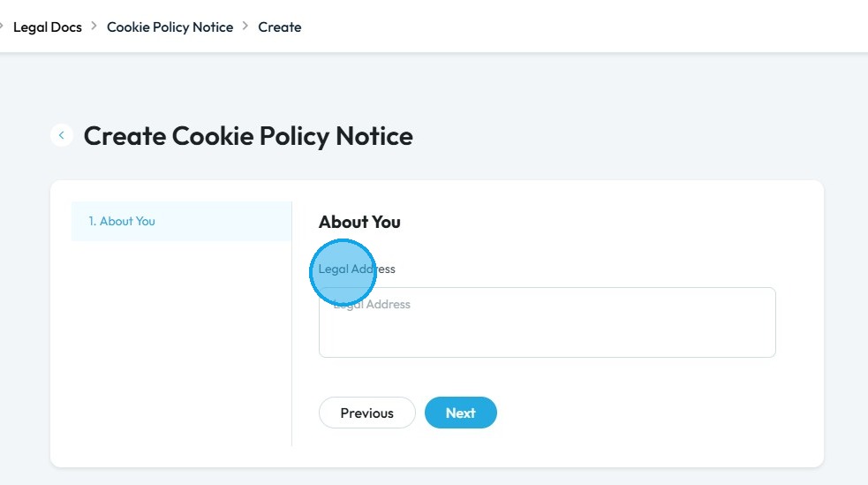Click the chevron right before Create breadcrumb

[245, 27]
